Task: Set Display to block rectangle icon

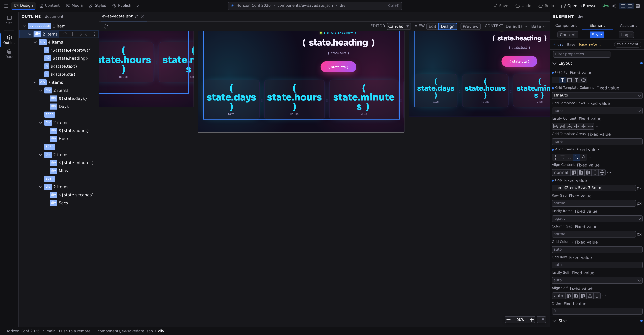Action: 570,80
